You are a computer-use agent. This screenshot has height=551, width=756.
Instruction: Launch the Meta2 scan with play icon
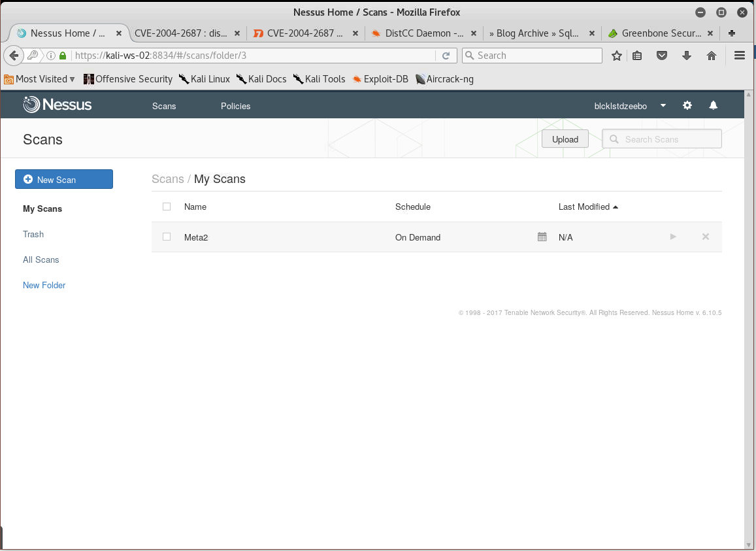673,237
